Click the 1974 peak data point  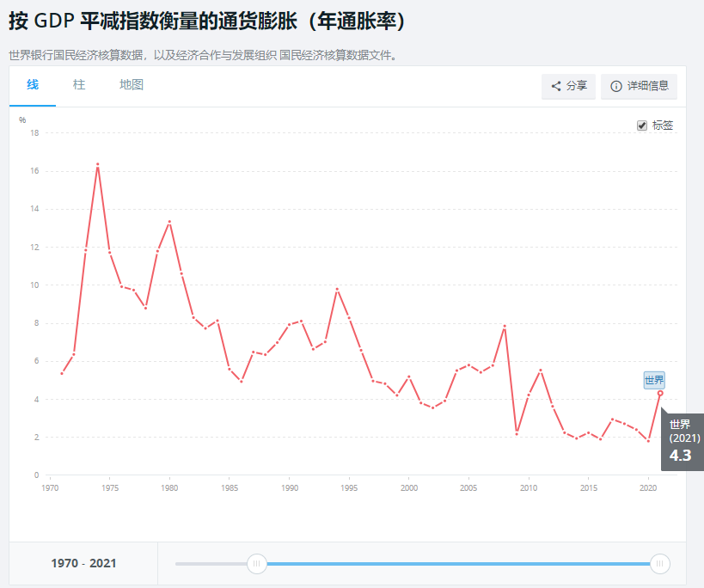97,164
